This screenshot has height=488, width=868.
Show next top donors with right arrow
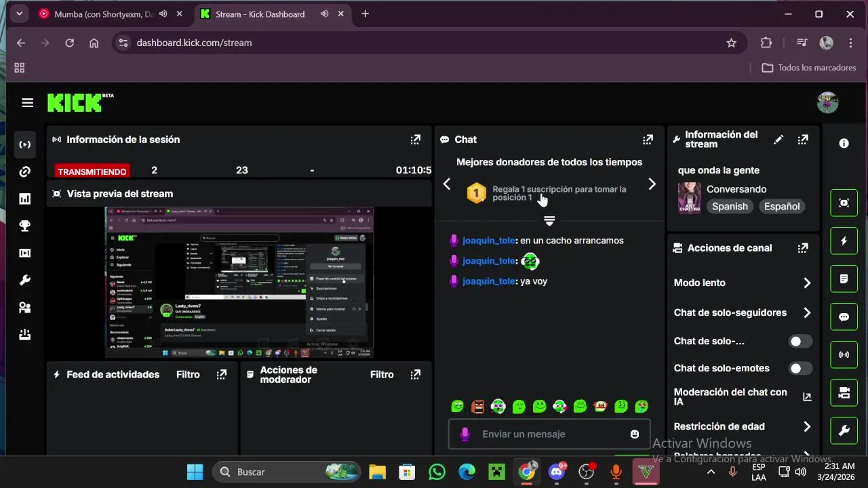[x=652, y=184]
